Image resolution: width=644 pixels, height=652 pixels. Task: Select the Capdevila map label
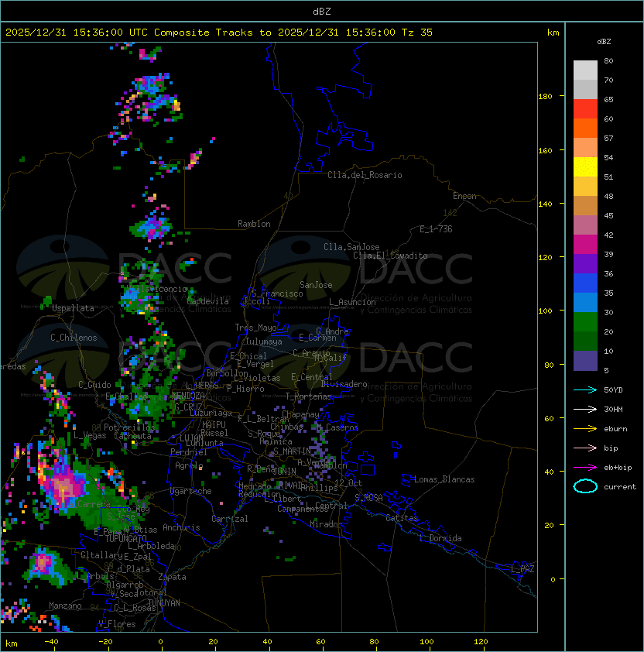(208, 301)
